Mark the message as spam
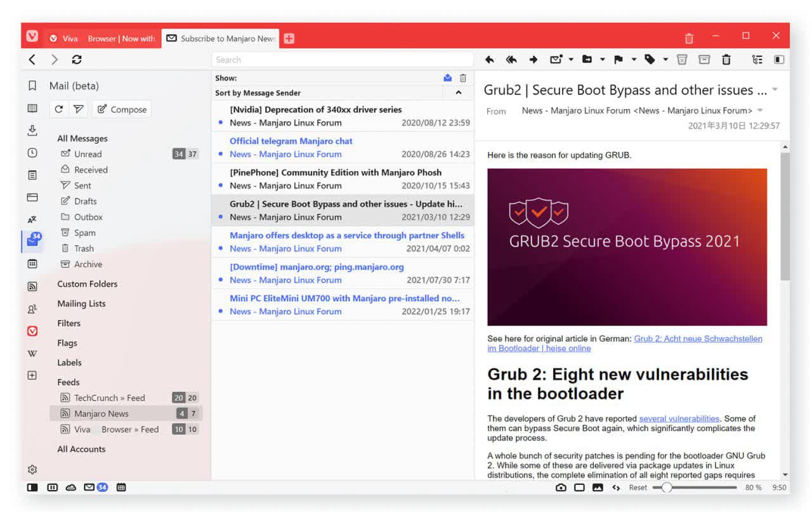This screenshot has width=812, height=516. click(682, 60)
